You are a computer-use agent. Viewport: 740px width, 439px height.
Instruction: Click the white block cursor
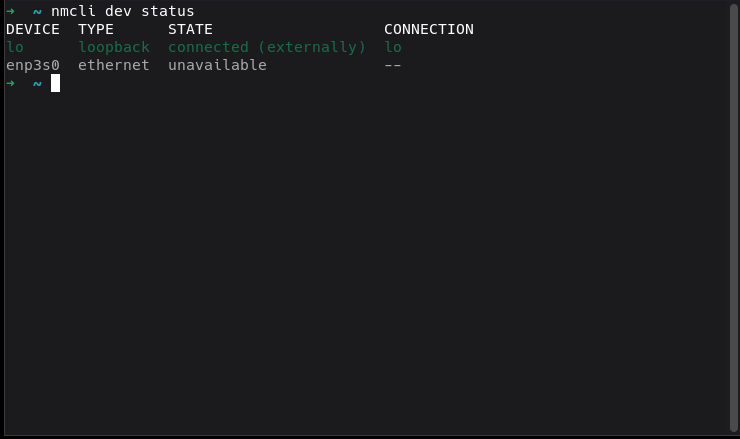tap(55, 83)
